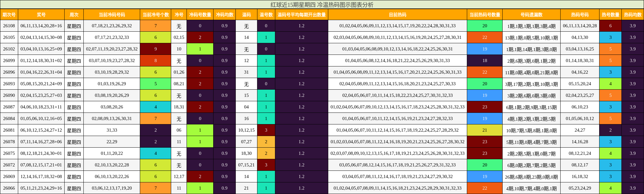The height and width of the screenshot is (194, 644).
Task: Click hot numbers cell 05,23,24,29
Action: [x=580, y=188]
